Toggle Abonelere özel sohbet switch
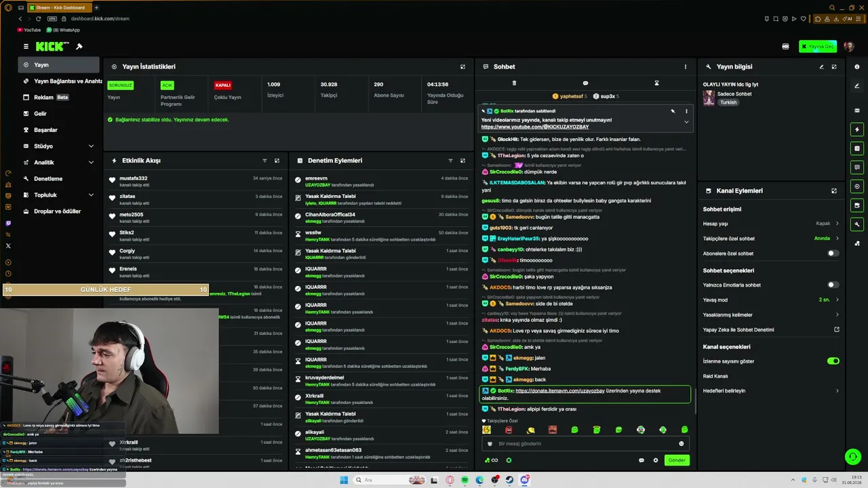The image size is (868, 488). 833,253
